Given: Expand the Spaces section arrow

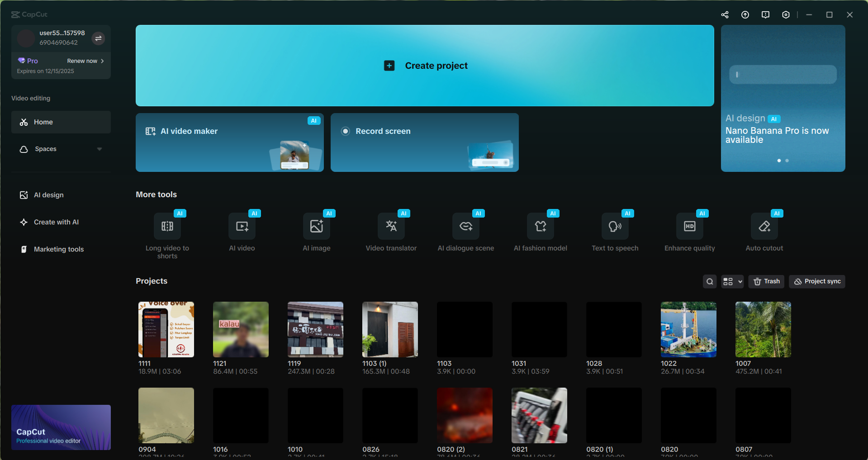Looking at the screenshot, I should [x=100, y=149].
